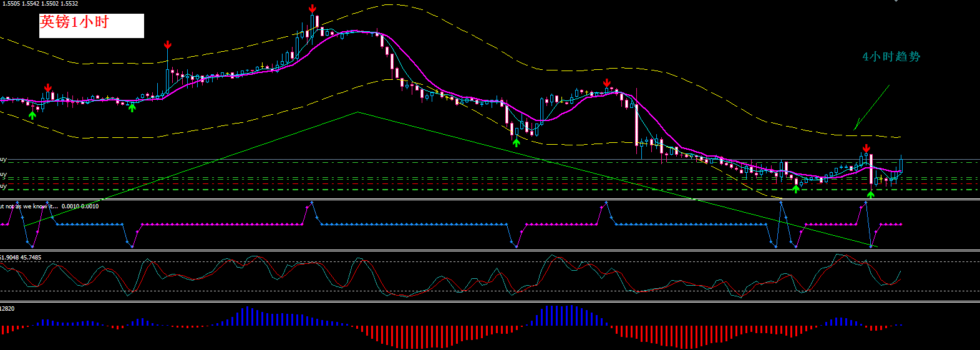
Task: Click the OHLC price readout 1.5505 1.5542 1.5502 1.5532
Action: 40,4
